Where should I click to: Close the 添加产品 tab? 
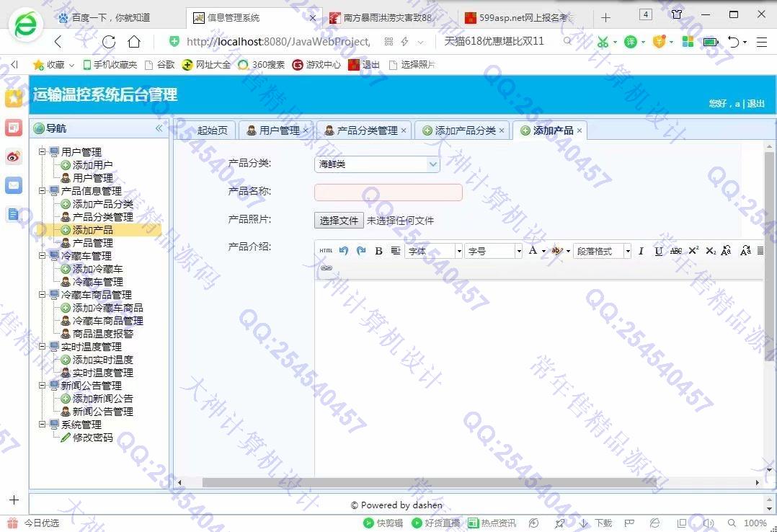coord(580,130)
